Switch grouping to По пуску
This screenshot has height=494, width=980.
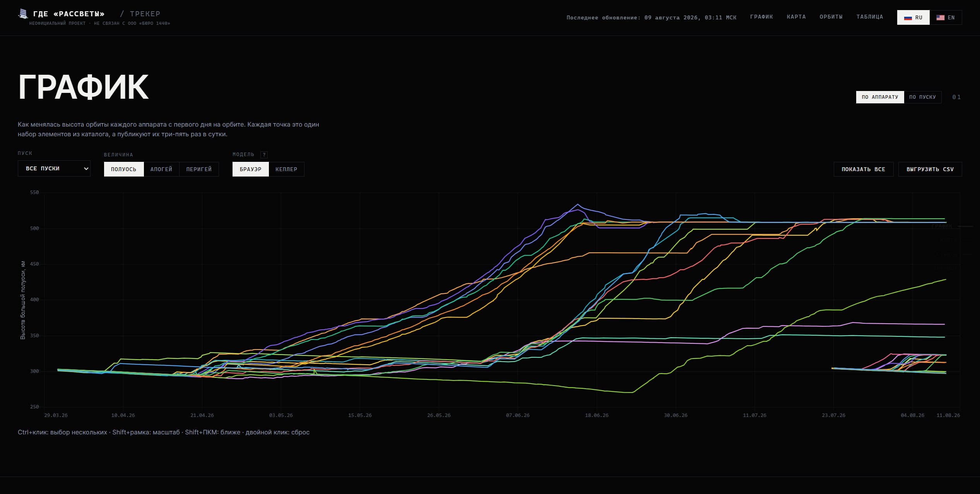(922, 97)
